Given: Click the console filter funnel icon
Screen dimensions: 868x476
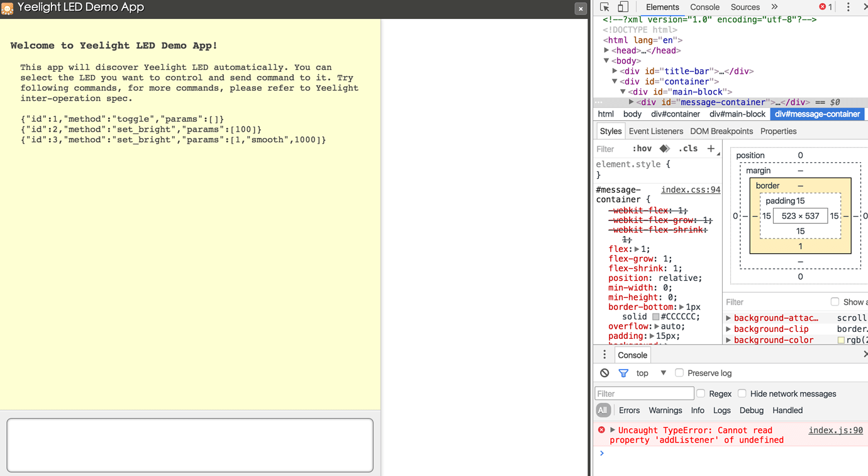Looking at the screenshot, I should click(623, 373).
